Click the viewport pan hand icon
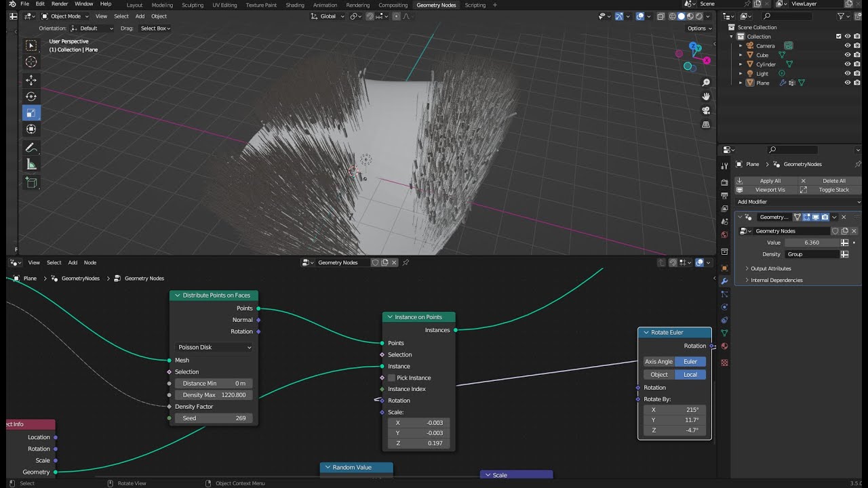Screen dimensions: 868x488 click(x=706, y=97)
